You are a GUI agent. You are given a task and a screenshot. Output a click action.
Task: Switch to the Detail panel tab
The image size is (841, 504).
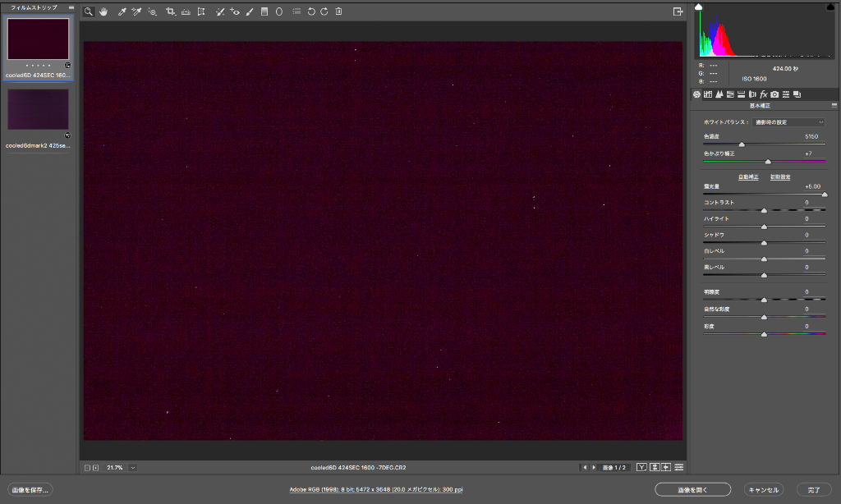pos(719,94)
